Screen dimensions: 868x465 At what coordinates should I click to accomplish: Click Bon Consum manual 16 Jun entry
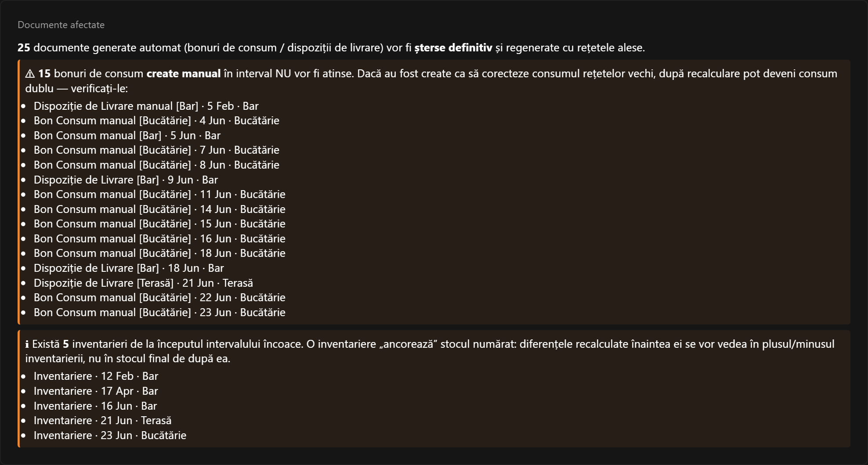point(159,238)
